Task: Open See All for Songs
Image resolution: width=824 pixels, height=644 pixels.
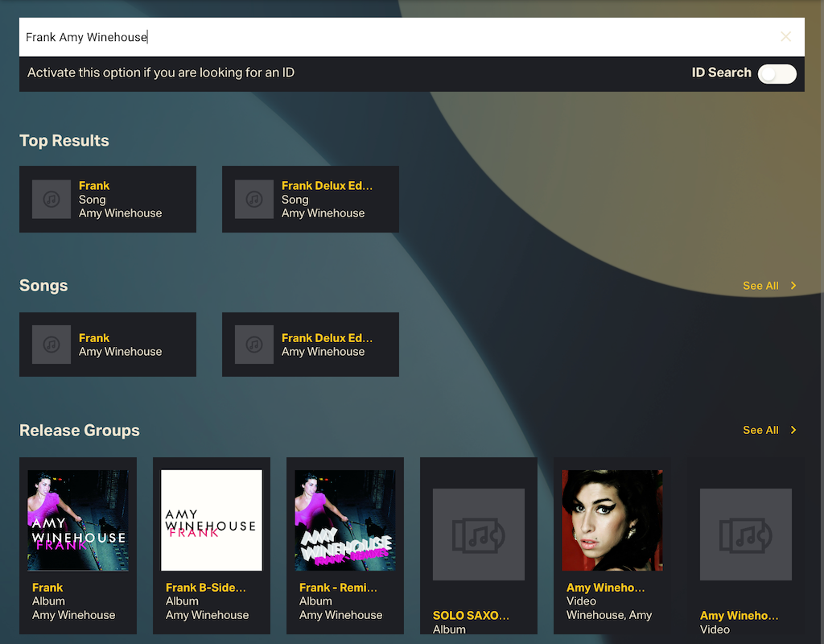Action: (x=760, y=286)
